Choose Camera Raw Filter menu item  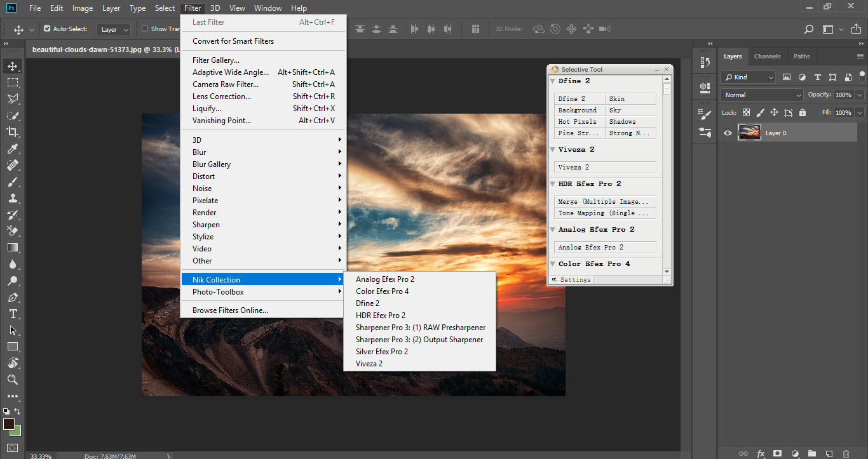click(264, 84)
